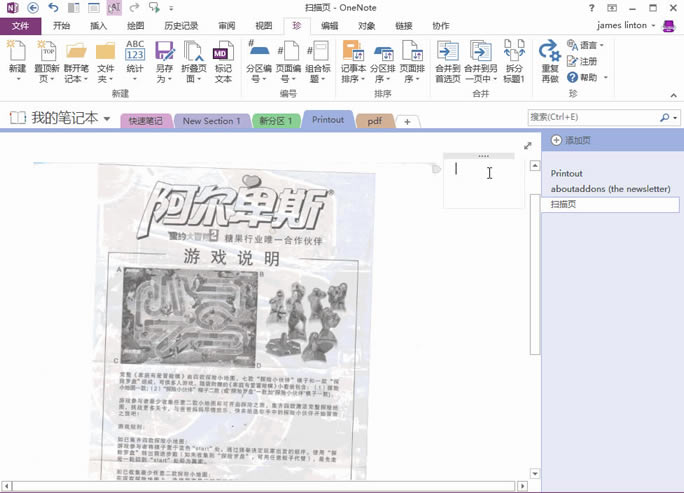684x493 pixels.
Task: Click the 添加页 (add page) button
Action: pos(571,141)
